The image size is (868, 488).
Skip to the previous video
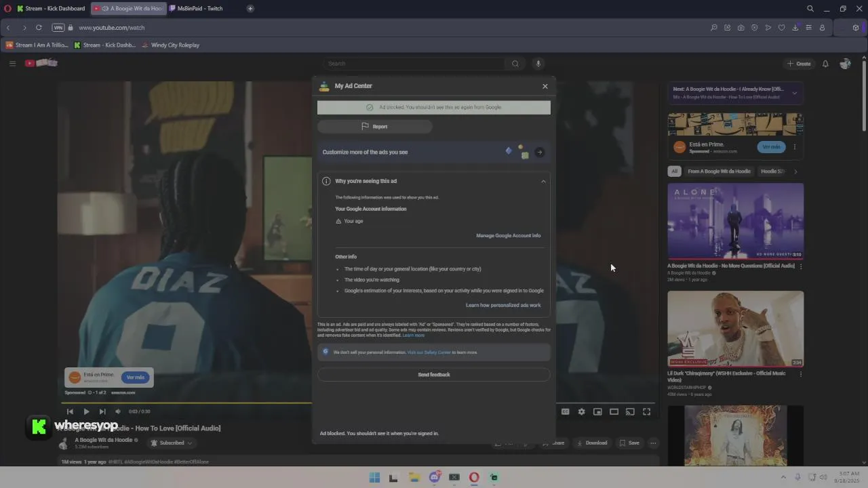tap(70, 411)
